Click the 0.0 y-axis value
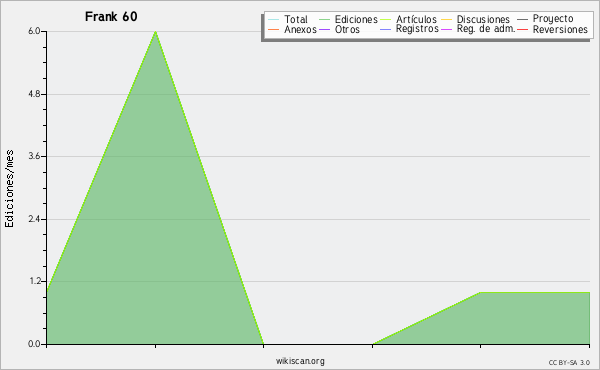 tap(34, 344)
